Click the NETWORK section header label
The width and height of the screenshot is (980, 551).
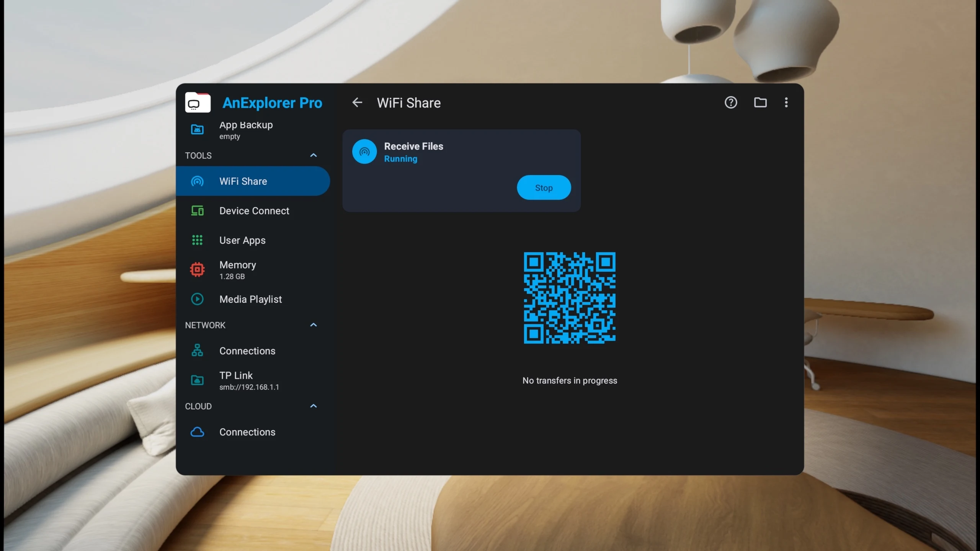click(x=205, y=325)
